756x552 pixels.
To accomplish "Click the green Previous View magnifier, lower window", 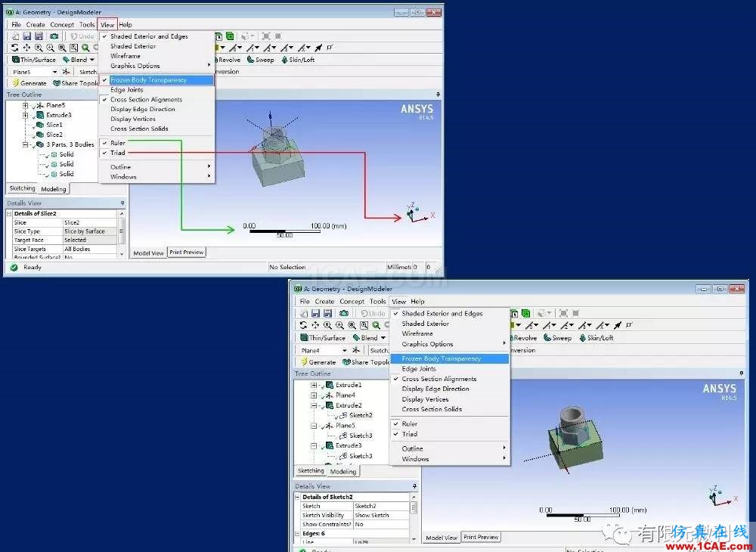I will pos(376,325).
